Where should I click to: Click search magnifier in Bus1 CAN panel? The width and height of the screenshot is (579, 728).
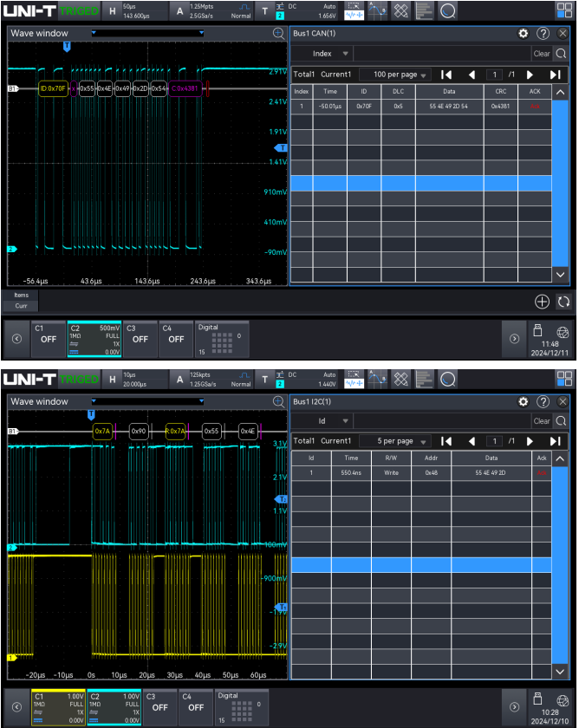click(x=562, y=54)
